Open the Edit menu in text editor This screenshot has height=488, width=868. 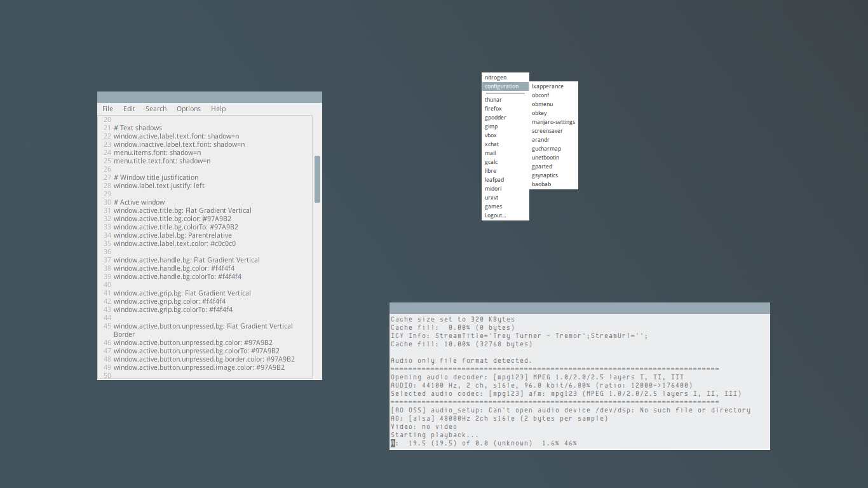click(x=129, y=109)
